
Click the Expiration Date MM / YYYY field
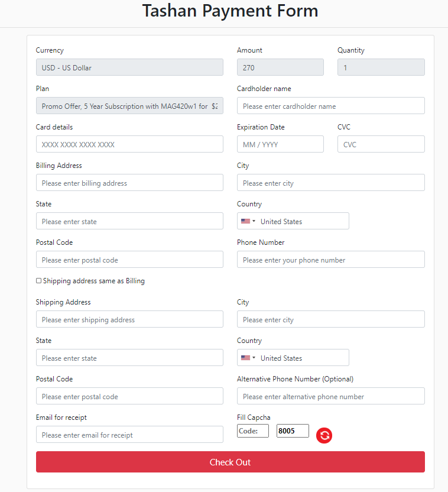coord(280,144)
